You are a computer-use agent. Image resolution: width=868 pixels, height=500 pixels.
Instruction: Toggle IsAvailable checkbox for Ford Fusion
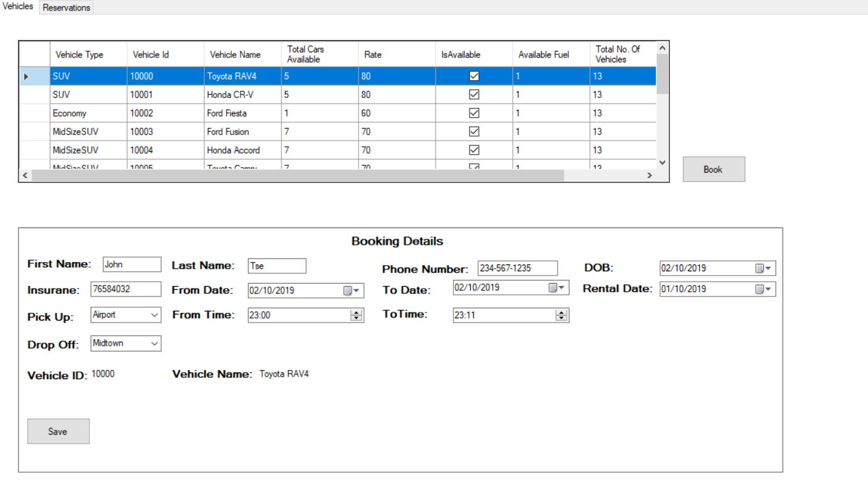(x=474, y=132)
